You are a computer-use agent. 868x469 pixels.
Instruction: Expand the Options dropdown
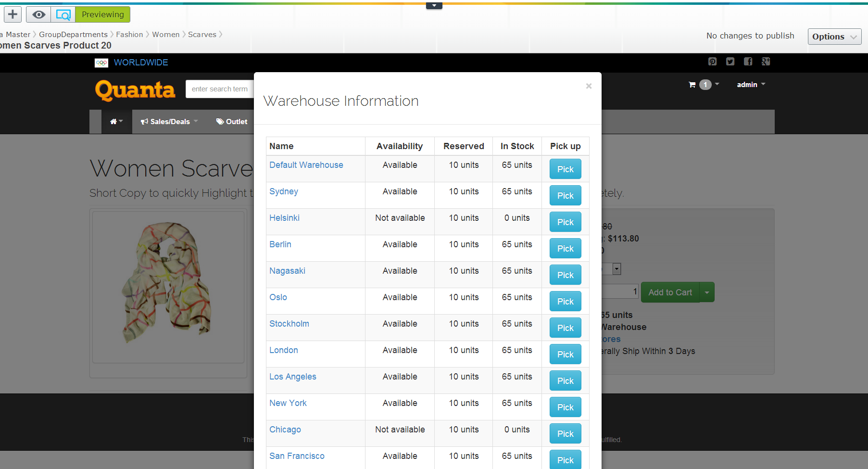[x=834, y=37]
